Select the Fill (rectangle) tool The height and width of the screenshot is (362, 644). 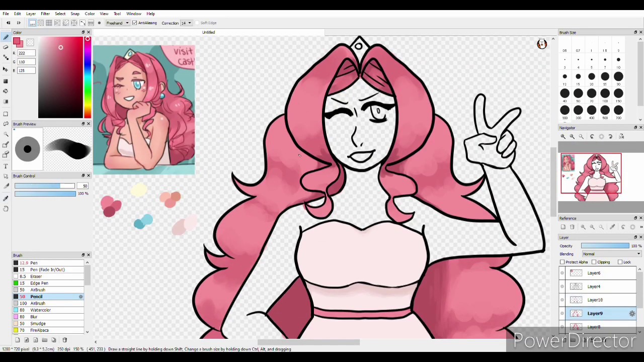coord(6,80)
